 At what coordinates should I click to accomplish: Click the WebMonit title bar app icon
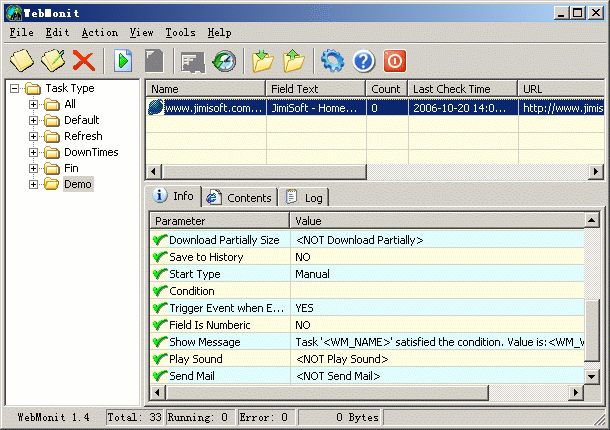tap(14, 13)
